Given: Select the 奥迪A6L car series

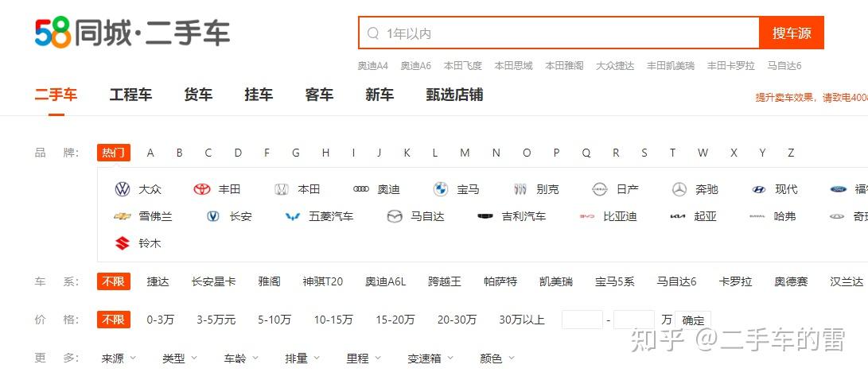Looking at the screenshot, I should click(x=385, y=281).
